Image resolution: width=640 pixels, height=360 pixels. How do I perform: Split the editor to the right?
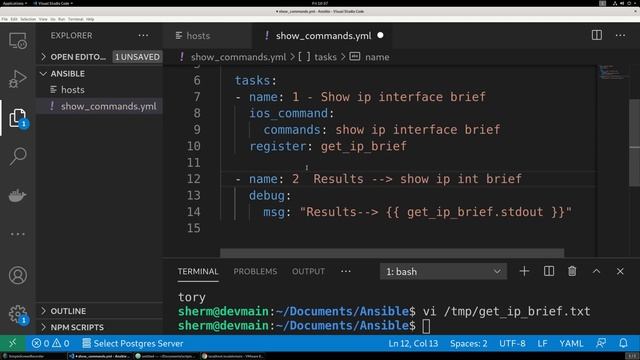(x=597, y=35)
